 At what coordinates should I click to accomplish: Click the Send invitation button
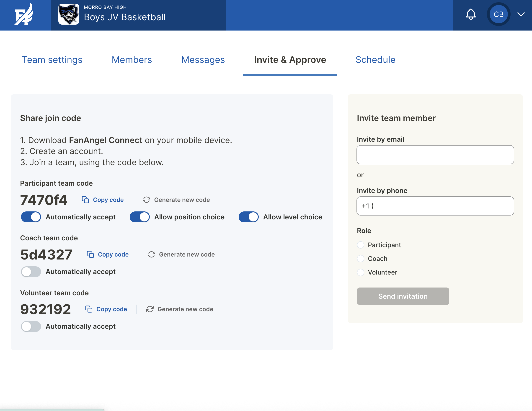pyautogui.click(x=403, y=296)
